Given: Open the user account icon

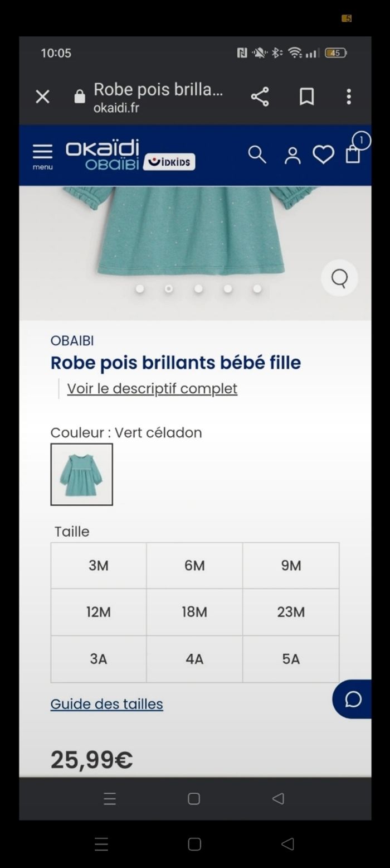Looking at the screenshot, I should tap(292, 156).
